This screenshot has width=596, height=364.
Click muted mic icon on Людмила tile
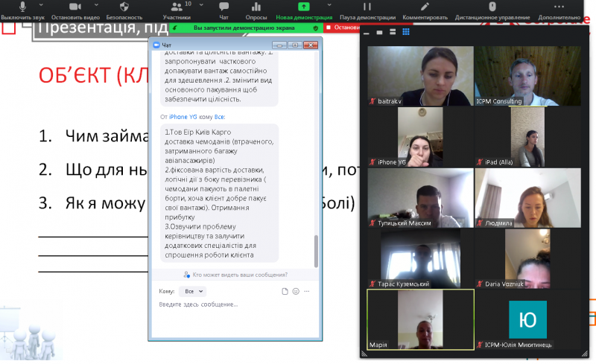pyautogui.click(x=480, y=223)
